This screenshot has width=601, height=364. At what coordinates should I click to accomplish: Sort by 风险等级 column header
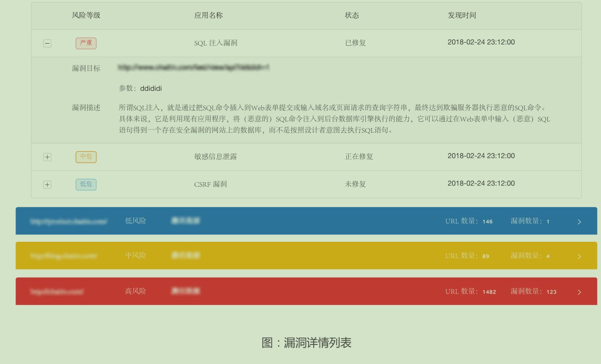(86, 15)
